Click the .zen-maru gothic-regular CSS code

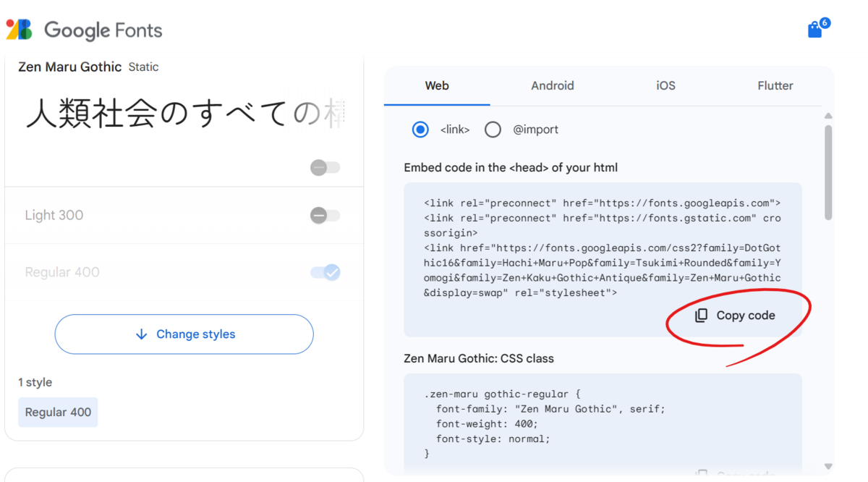pos(545,424)
